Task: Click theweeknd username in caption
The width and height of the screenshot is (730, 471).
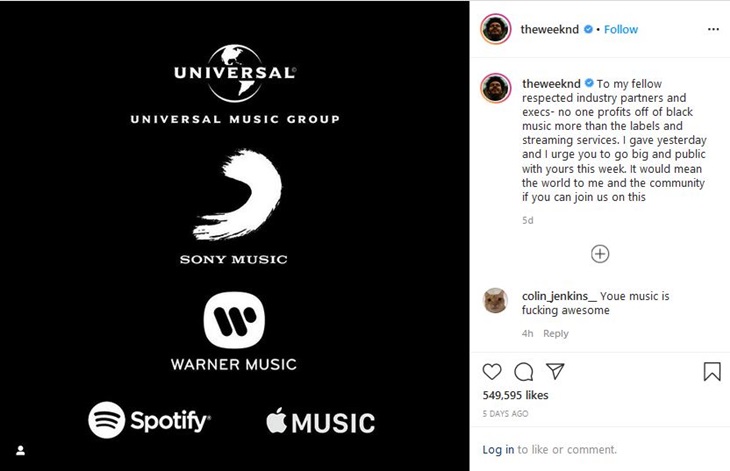Action: 551,84
